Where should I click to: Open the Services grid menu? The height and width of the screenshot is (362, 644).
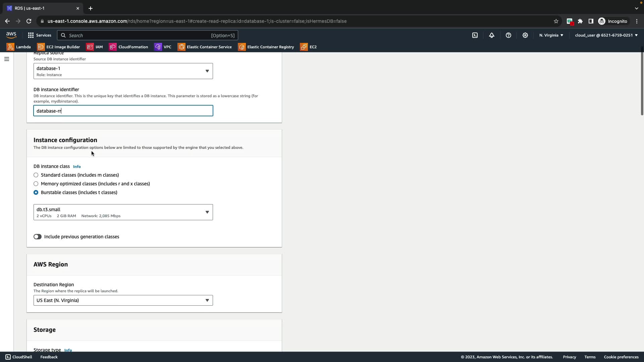(x=40, y=35)
